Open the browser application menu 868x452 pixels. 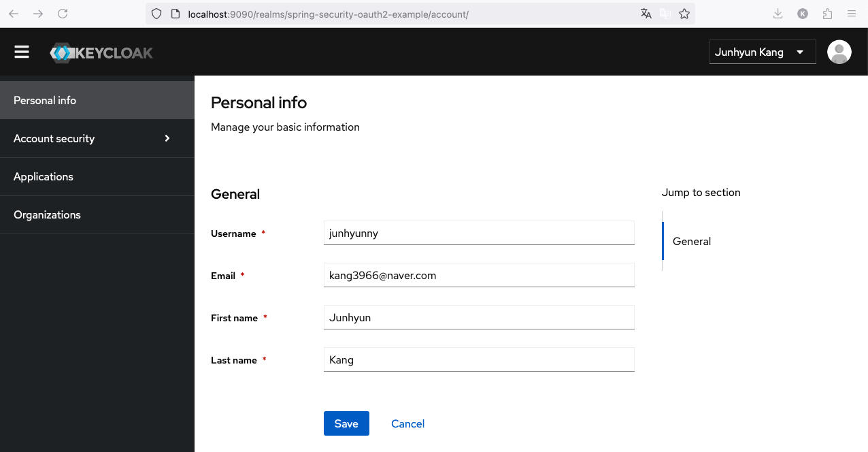(852, 14)
